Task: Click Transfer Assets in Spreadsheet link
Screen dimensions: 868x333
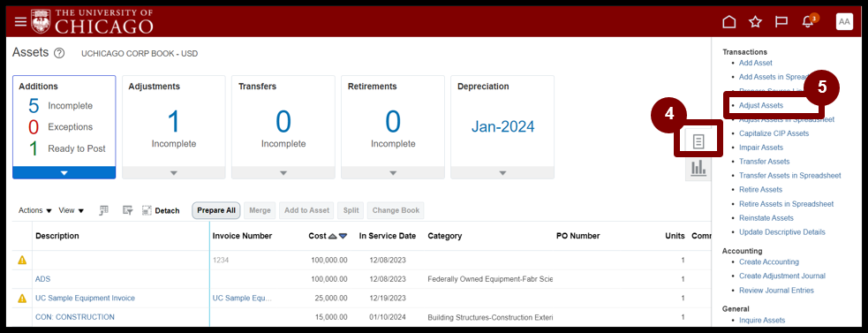Action: pos(790,176)
